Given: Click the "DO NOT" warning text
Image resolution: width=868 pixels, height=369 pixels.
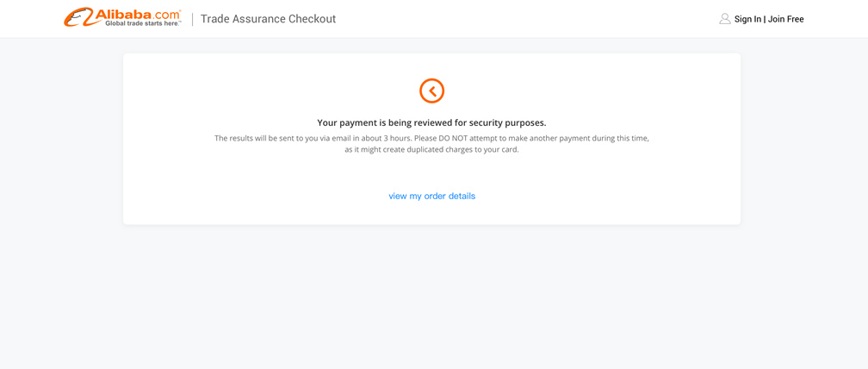Looking at the screenshot, I should pyautogui.click(x=452, y=139).
